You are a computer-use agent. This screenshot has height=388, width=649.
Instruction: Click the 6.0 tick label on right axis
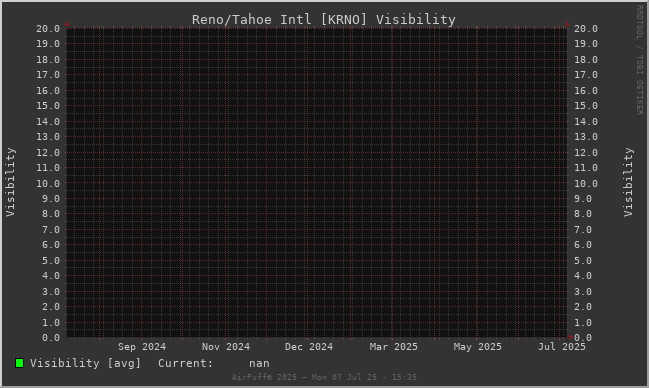[583, 245]
